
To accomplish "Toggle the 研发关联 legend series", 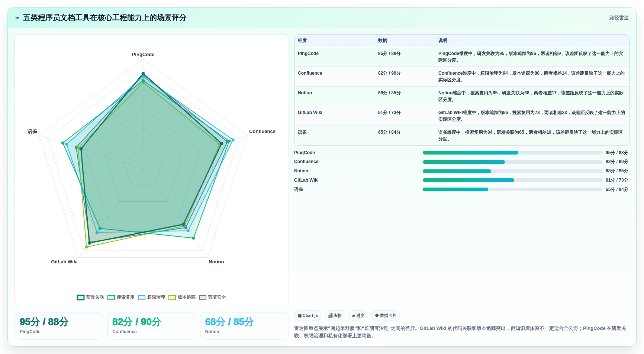I will point(90,297).
